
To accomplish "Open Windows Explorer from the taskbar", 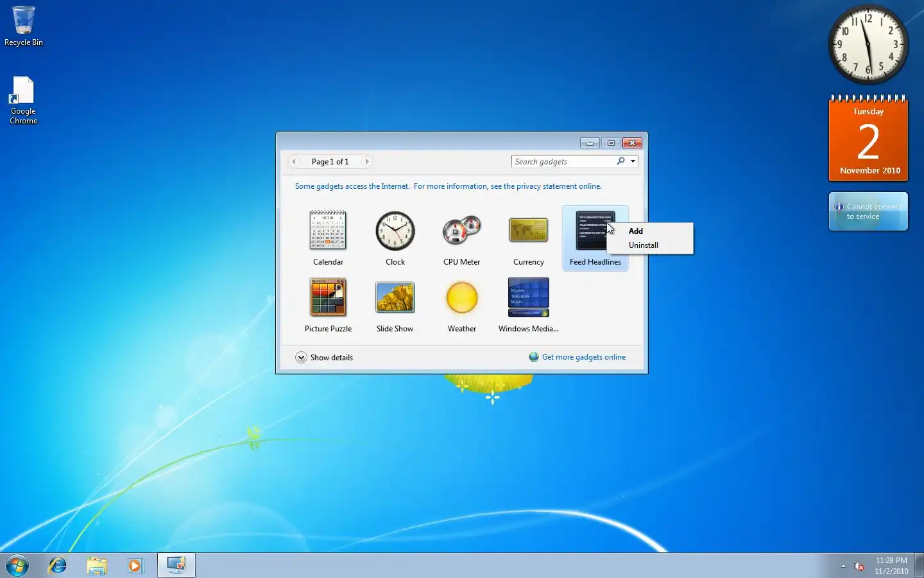I will pos(97,566).
